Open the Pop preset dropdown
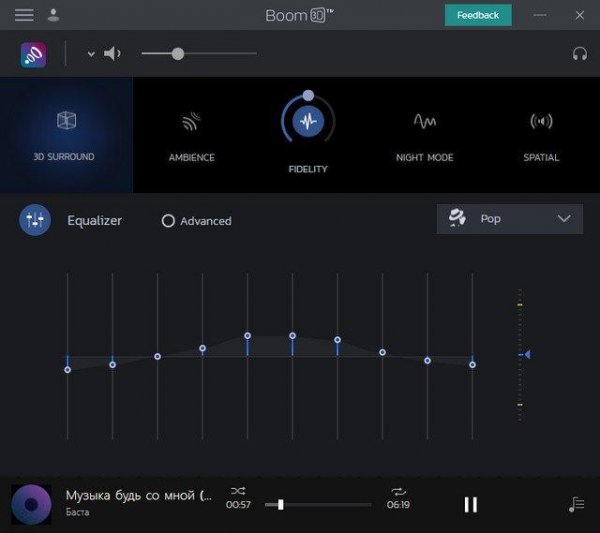Image resolution: width=600 pixels, height=533 pixels. (510, 219)
